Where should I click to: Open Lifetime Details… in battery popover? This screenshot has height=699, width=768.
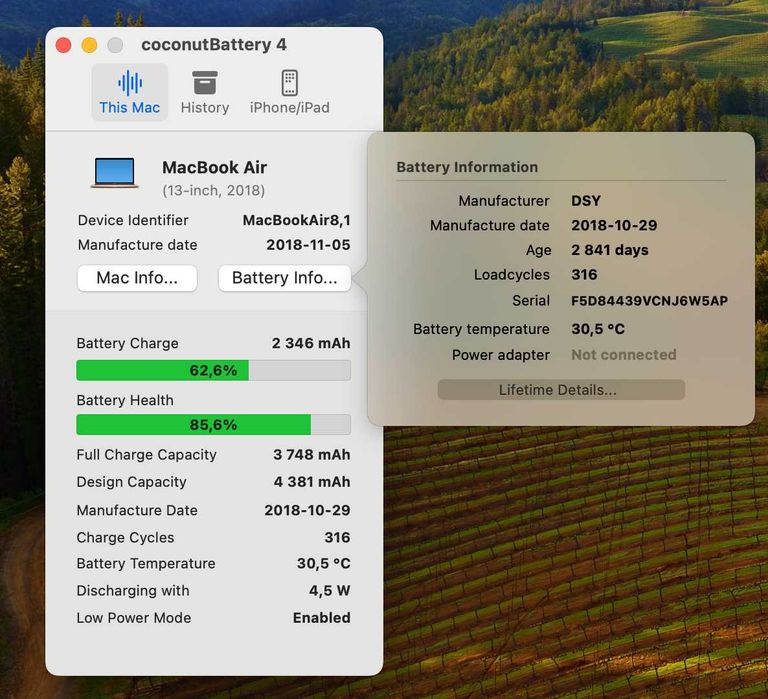561,390
